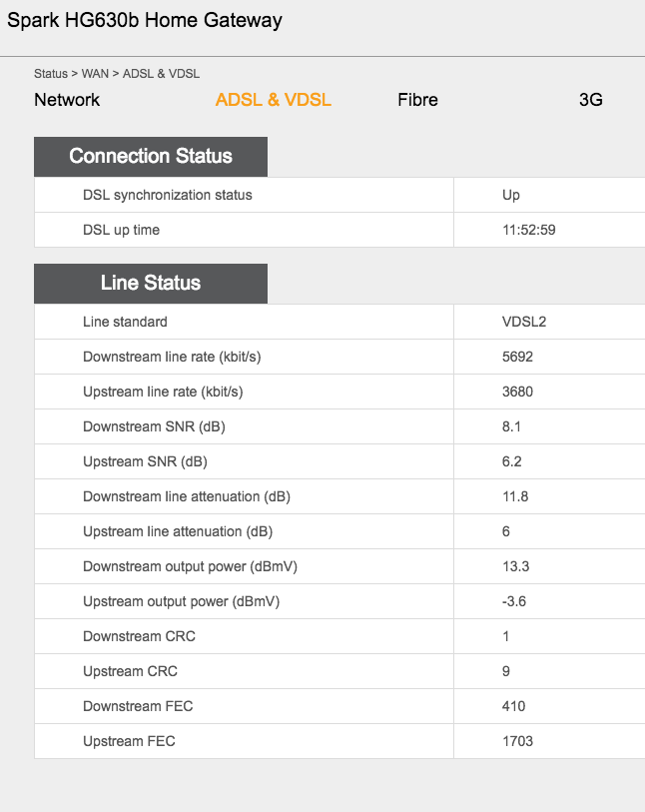Click the Spark HG630b Home Gateway title
The width and height of the screenshot is (645, 812).
coord(145,20)
